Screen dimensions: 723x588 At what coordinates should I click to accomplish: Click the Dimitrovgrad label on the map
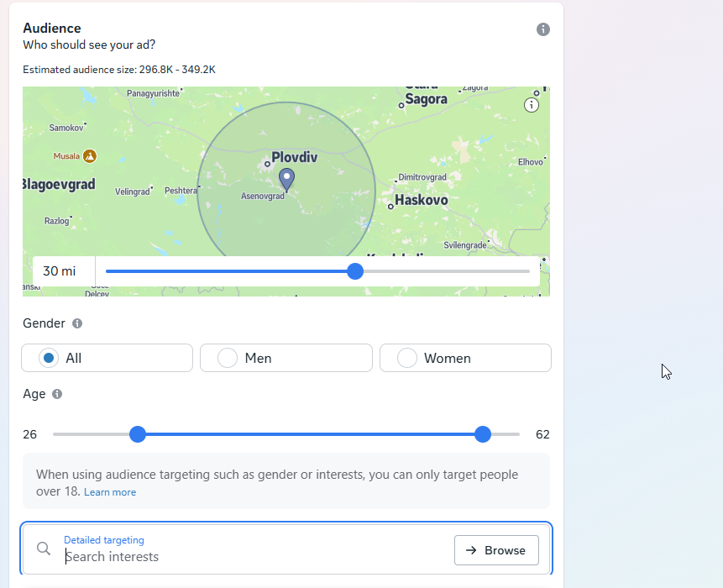pos(422,177)
